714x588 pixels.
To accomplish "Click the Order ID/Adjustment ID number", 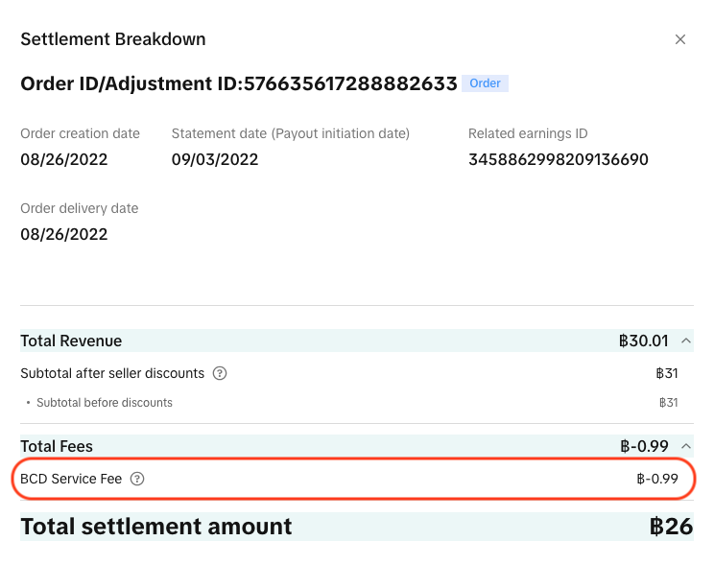I will (x=350, y=83).
